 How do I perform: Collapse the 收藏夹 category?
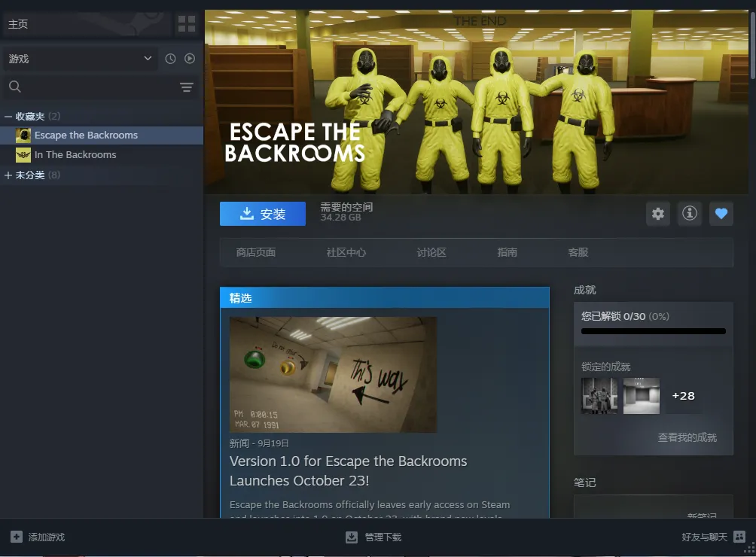click(8, 117)
